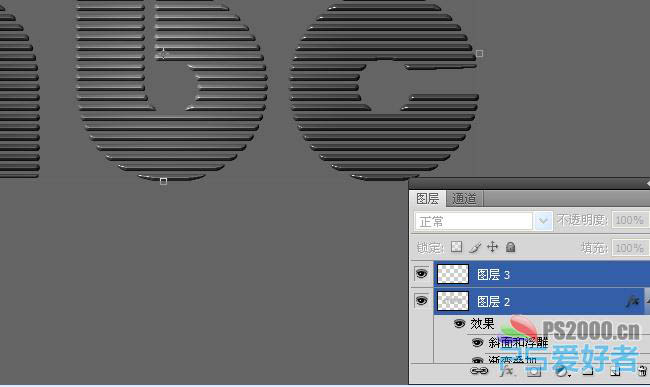Click the 图层 2 layer name
This screenshot has height=387, width=650.
pyautogui.click(x=493, y=301)
